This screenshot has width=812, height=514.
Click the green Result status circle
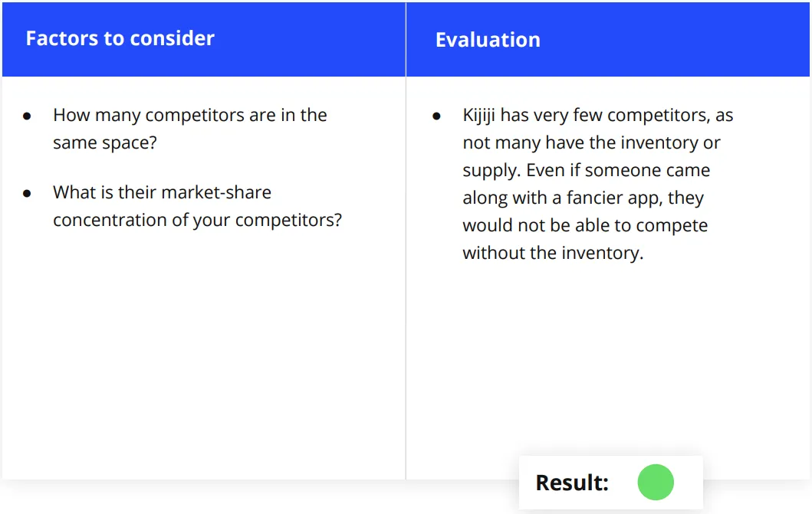pyautogui.click(x=655, y=482)
